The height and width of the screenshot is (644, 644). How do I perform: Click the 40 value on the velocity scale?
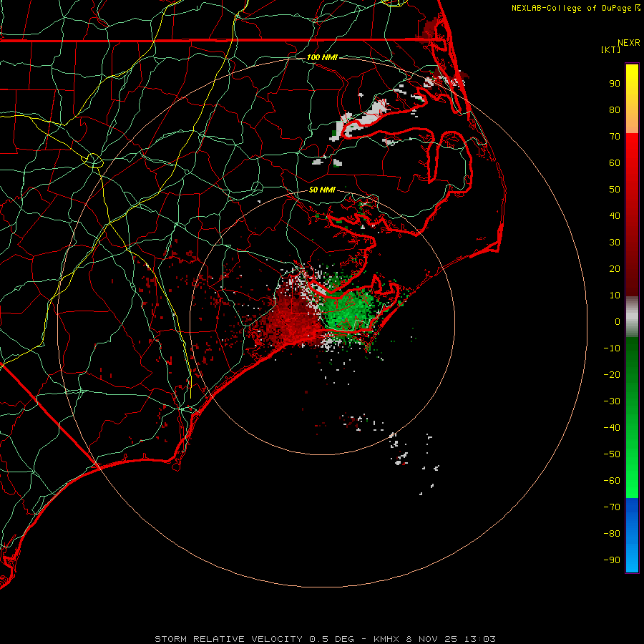(x=615, y=215)
